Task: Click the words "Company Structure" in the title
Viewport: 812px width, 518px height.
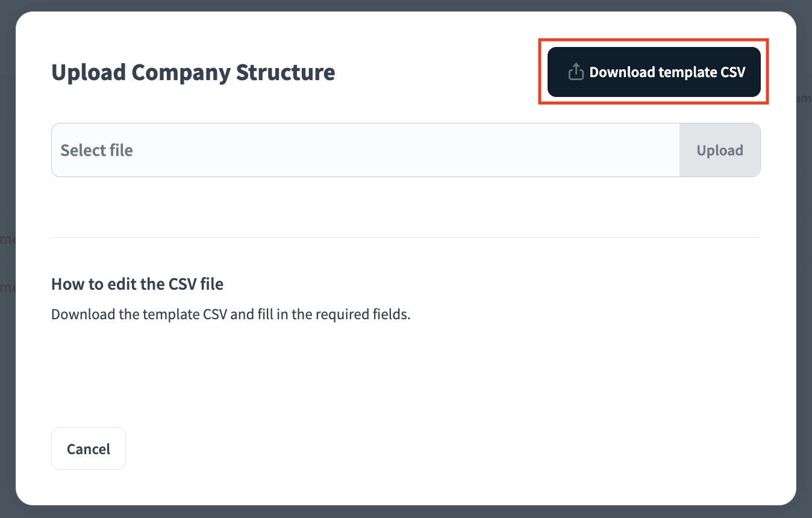Action: coord(233,72)
